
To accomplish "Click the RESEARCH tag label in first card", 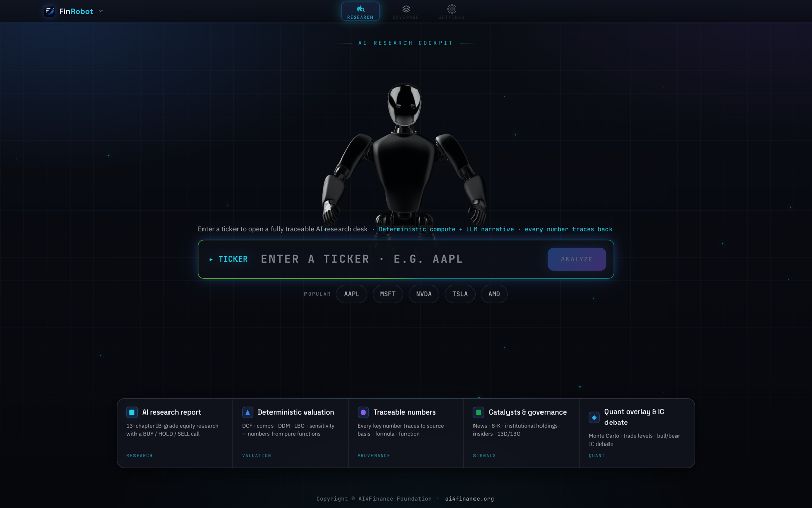I will click(140, 456).
